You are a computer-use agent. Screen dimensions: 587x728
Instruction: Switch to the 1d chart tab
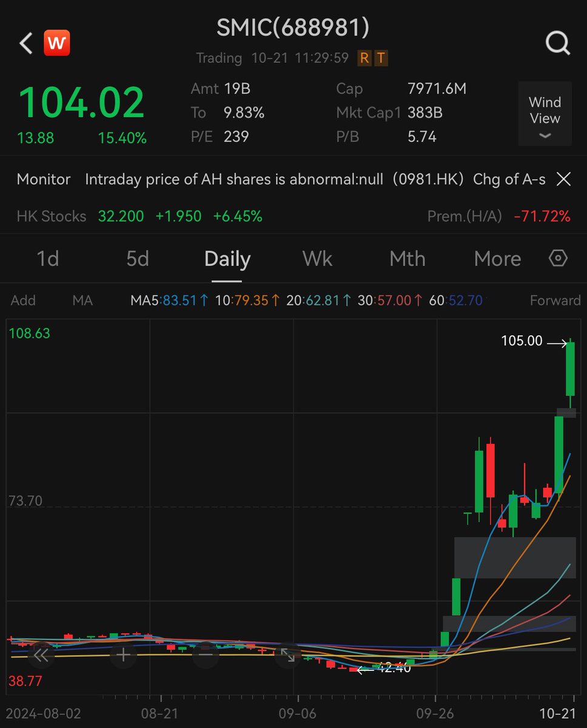(x=48, y=259)
